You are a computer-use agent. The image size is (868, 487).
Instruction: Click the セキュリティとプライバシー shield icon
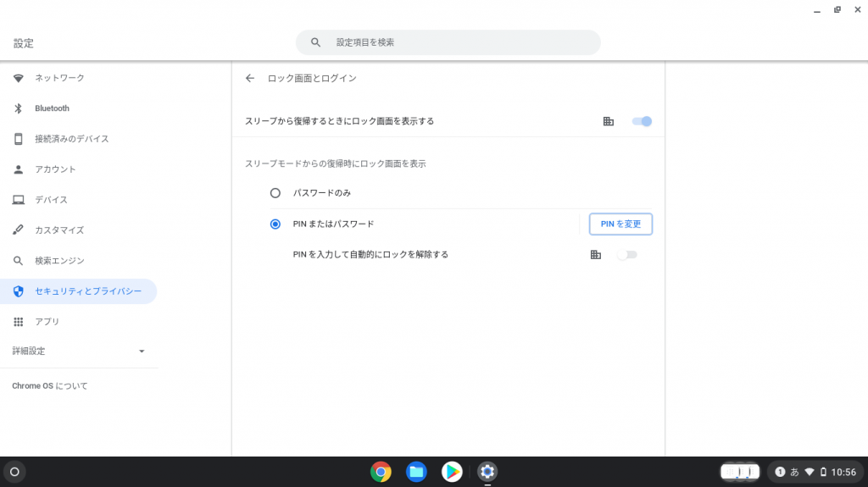tap(19, 291)
